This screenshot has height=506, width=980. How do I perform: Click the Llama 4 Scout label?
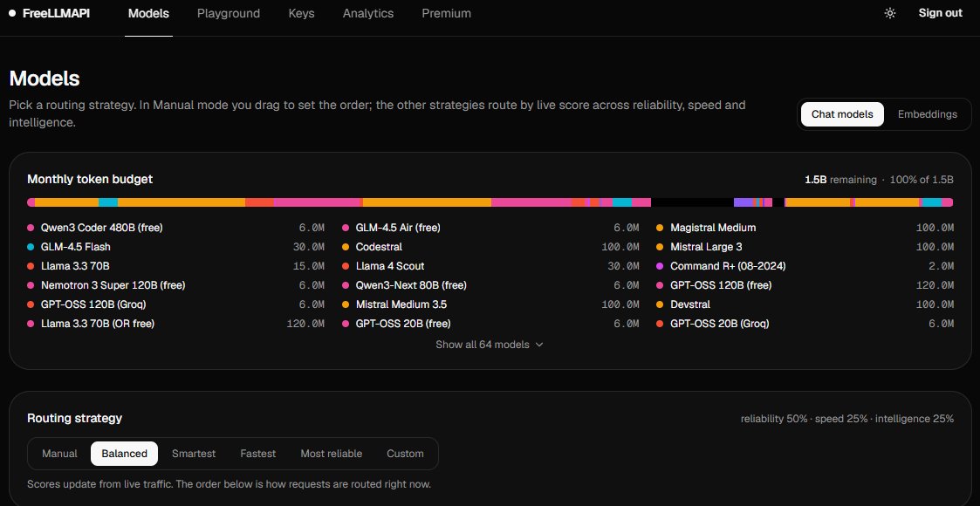390,266
